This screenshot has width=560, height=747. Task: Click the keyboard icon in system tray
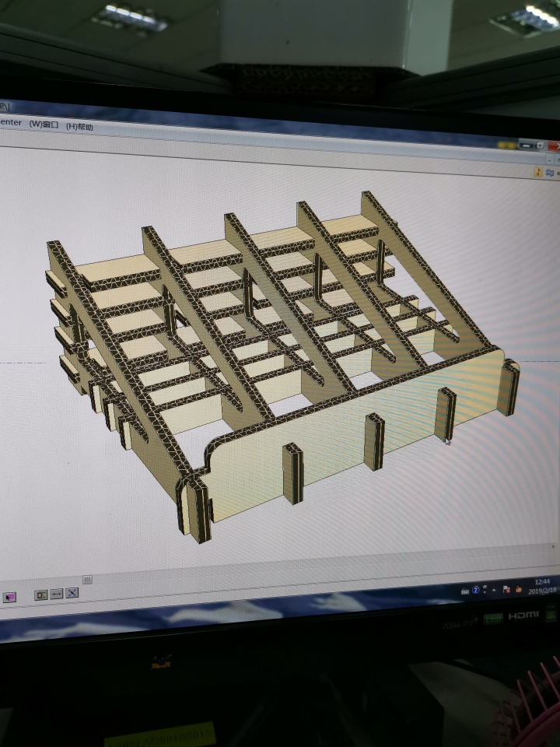tap(465, 592)
